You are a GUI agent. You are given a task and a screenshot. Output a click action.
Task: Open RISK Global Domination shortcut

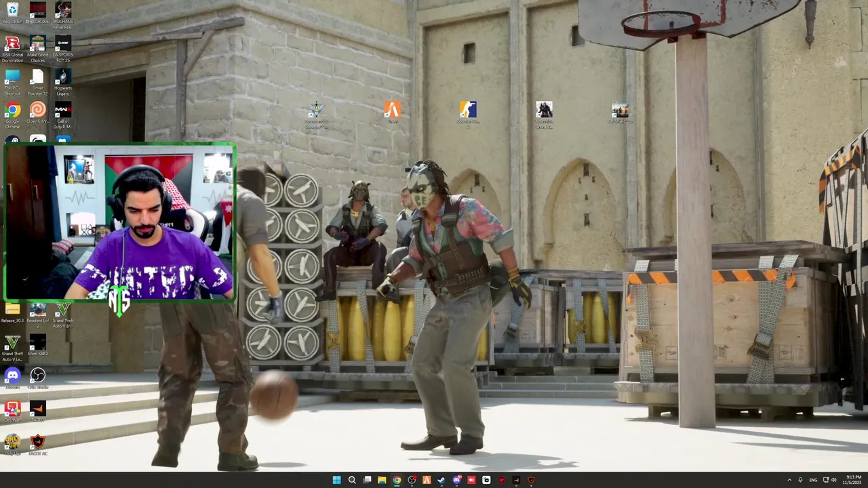tap(12, 49)
